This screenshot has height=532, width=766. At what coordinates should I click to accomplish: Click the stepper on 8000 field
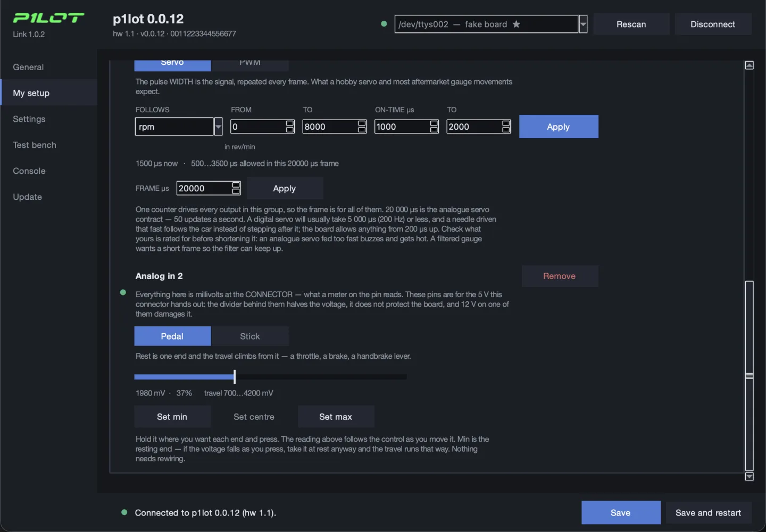(x=362, y=126)
